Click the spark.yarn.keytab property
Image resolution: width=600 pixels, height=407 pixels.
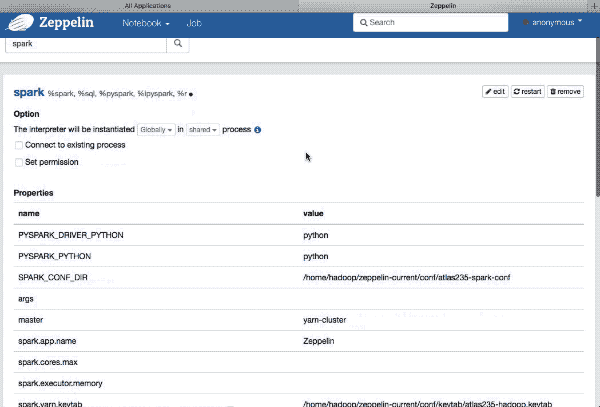pyautogui.click(x=50, y=404)
